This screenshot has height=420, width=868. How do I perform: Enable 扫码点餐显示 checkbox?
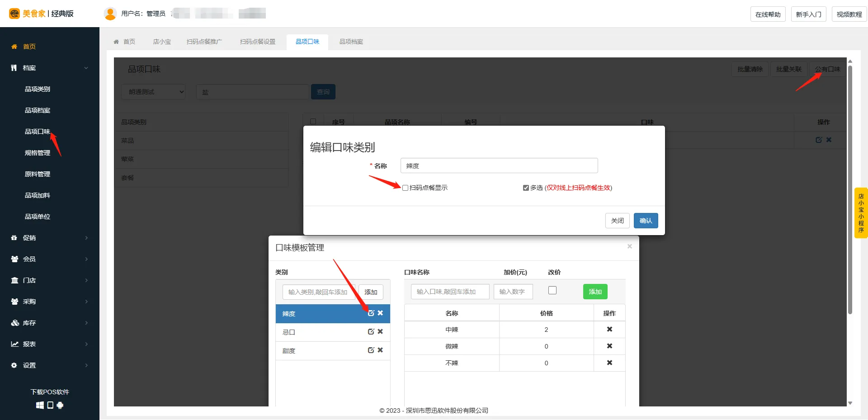tap(406, 188)
